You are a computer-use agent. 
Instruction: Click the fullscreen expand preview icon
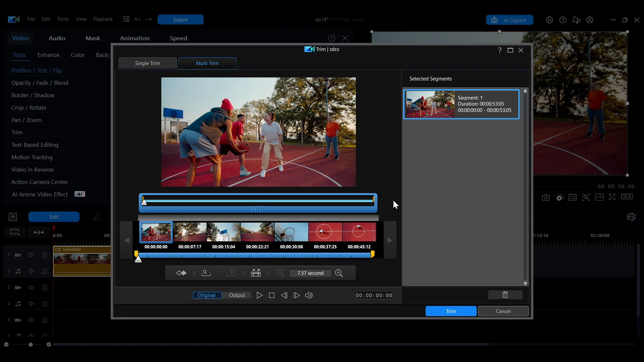[x=612, y=197]
